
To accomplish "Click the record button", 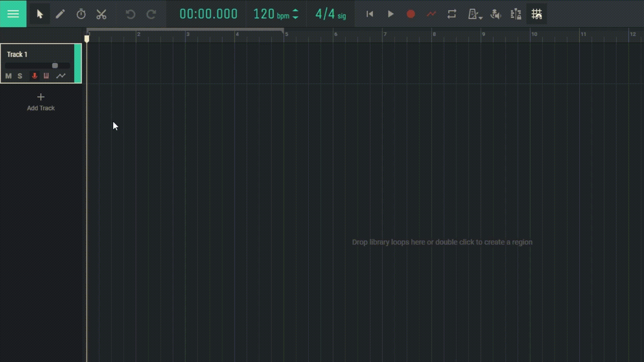I will (x=411, y=14).
